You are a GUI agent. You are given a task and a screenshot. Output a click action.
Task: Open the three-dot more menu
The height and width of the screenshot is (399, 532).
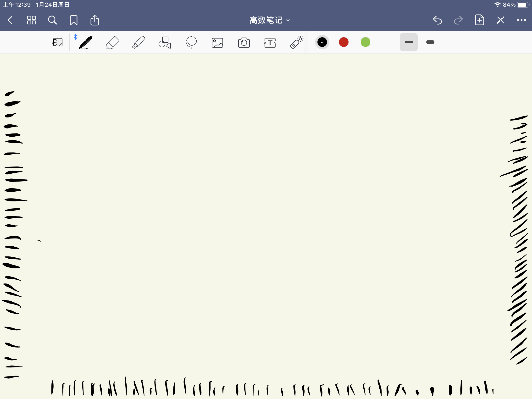coord(521,20)
